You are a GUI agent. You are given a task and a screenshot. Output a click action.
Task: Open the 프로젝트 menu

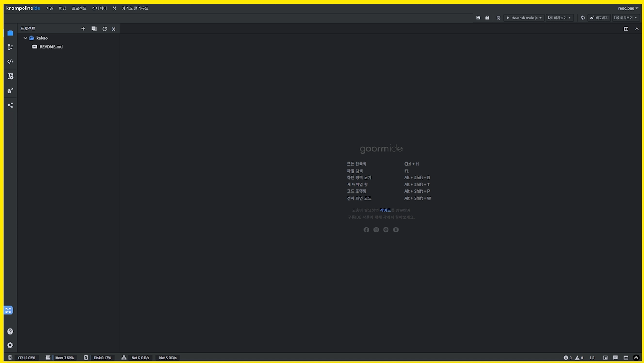79,8
